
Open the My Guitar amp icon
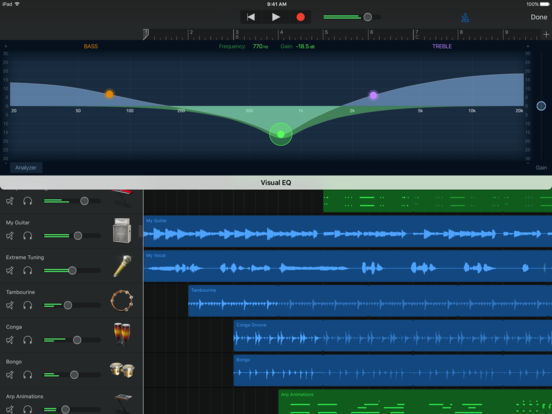click(122, 231)
